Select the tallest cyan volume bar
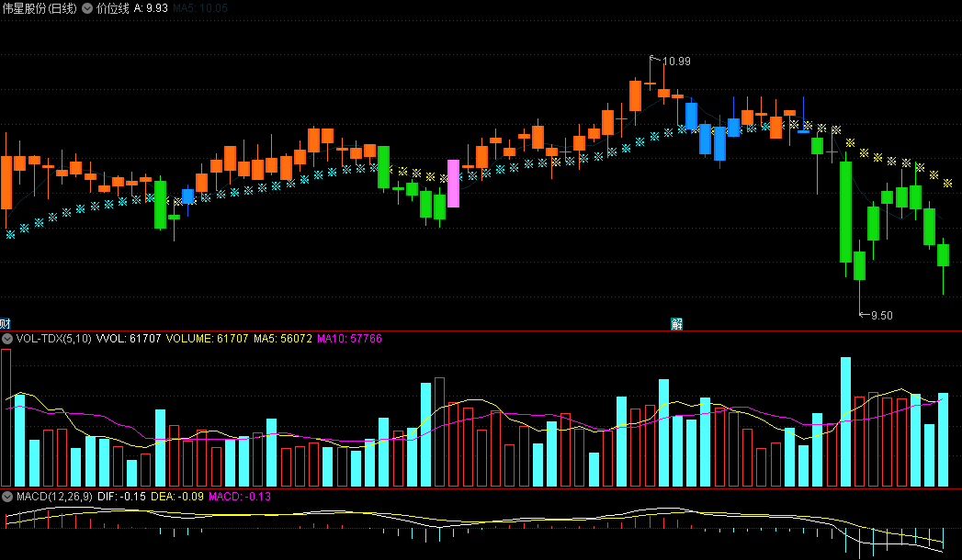Screen dimensions: 962x560 point(845,421)
